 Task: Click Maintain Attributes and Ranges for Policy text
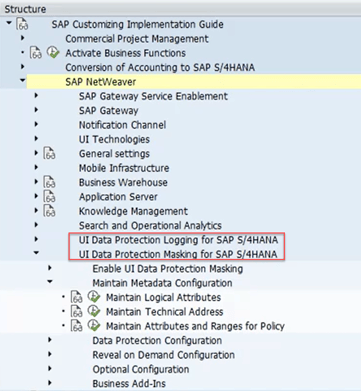(x=195, y=326)
